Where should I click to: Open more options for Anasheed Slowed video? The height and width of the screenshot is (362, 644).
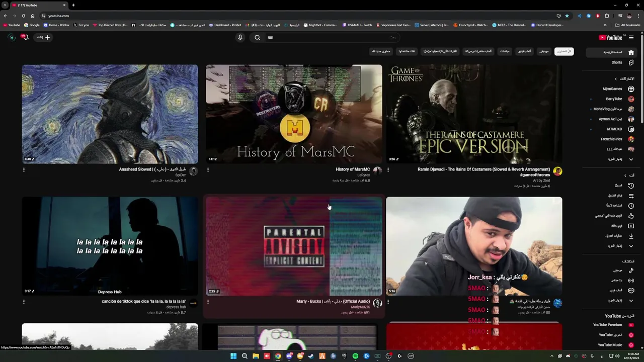(24, 169)
